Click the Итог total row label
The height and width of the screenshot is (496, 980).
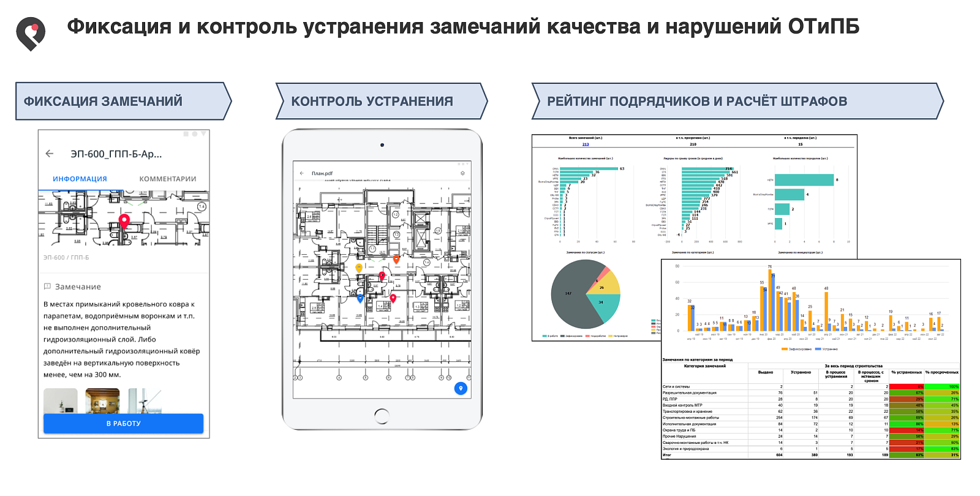pyautogui.click(x=667, y=455)
